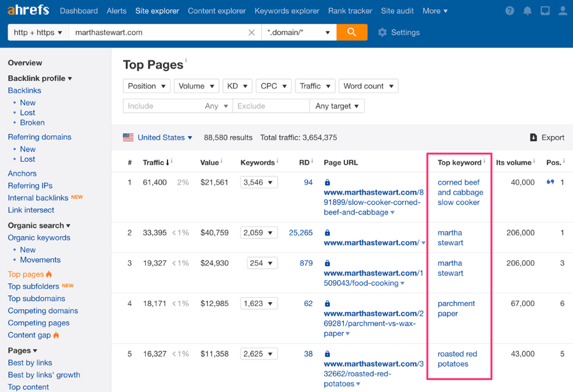Viewport: 573px width, 392px height.
Task: Go to Site audit in top nav
Action: [397, 11]
